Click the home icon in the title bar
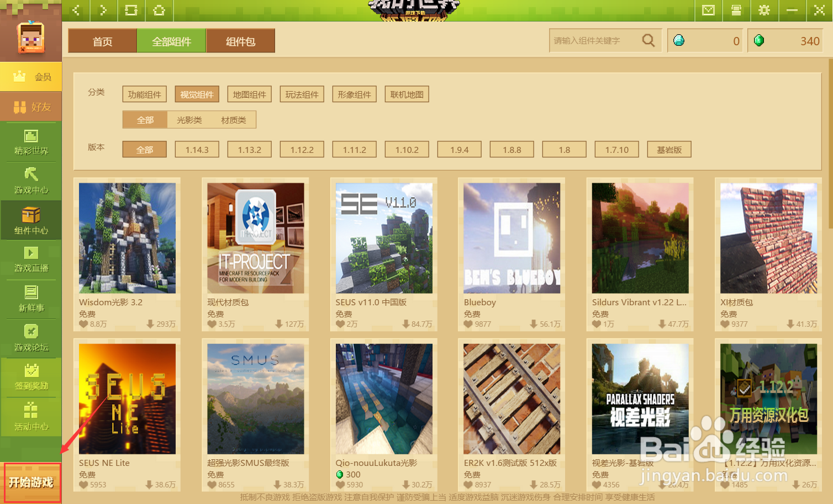Viewport: 833px width, 504px height. (159, 10)
